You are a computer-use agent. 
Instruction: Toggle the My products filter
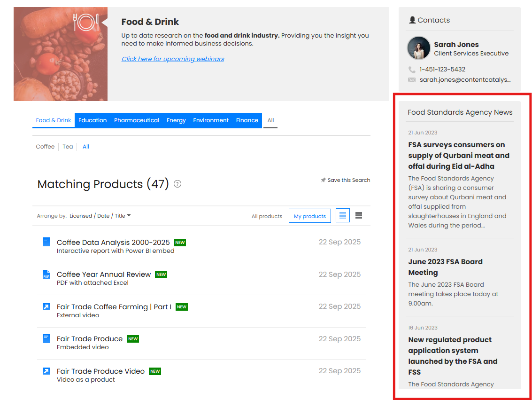(x=309, y=216)
